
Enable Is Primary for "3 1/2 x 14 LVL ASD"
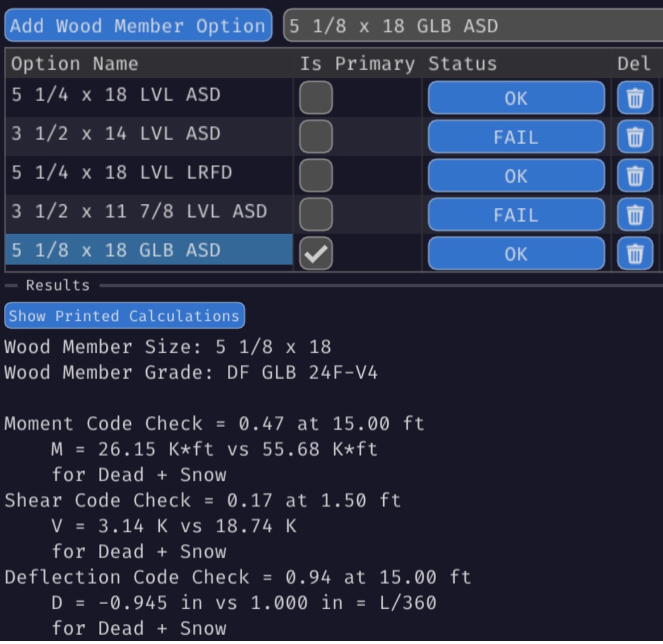pos(316,137)
